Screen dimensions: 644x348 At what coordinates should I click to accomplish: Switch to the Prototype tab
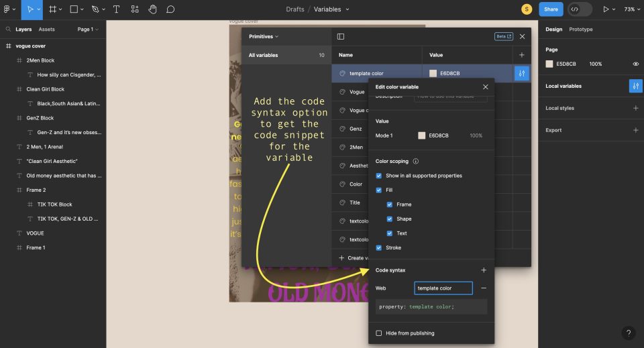point(581,29)
